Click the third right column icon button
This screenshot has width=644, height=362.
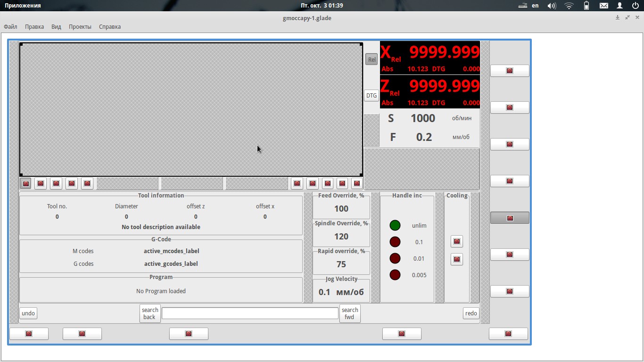(510, 144)
